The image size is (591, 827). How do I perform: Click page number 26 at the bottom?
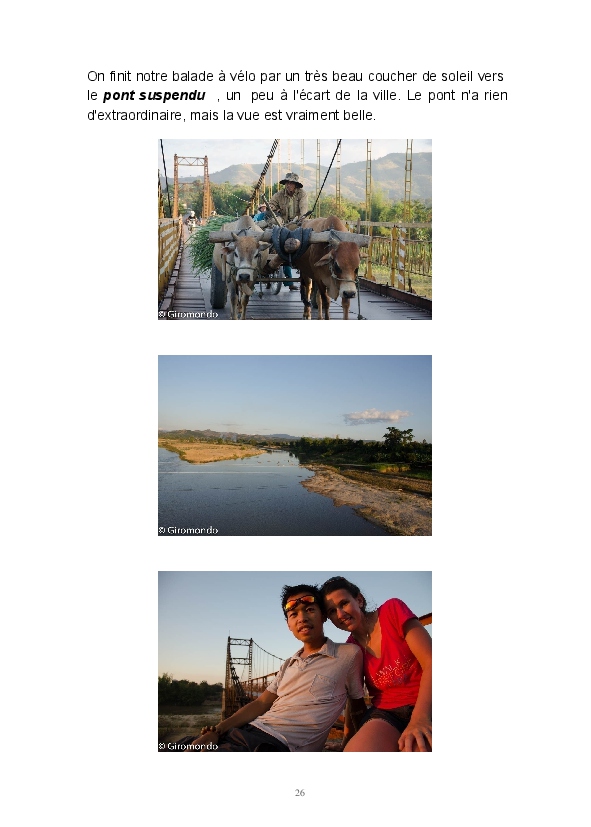click(299, 792)
